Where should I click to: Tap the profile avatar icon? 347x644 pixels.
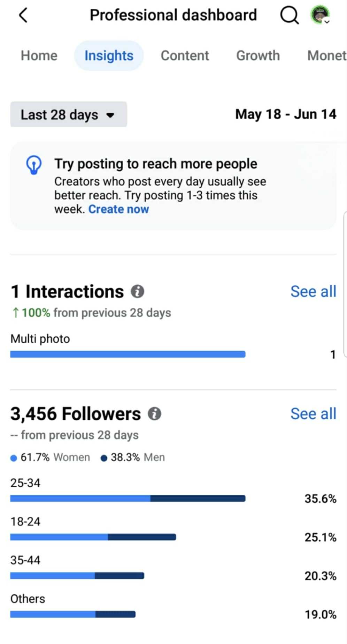320,15
